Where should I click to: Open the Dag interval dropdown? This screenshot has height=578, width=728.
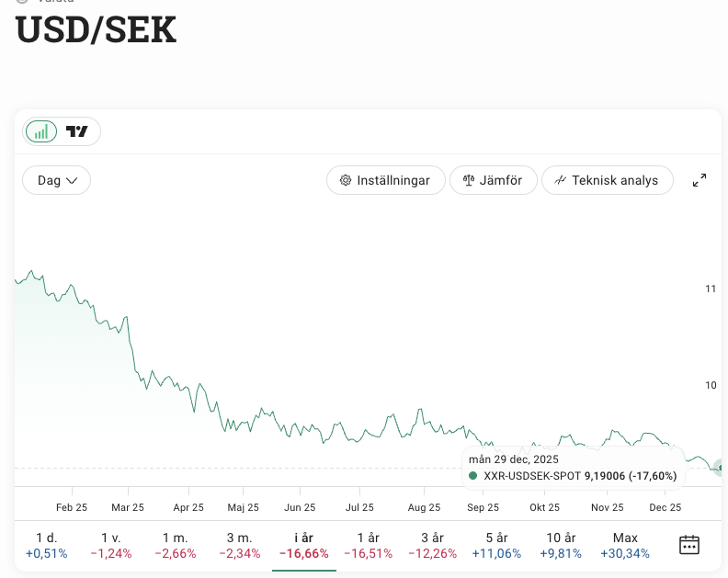(x=57, y=180)
